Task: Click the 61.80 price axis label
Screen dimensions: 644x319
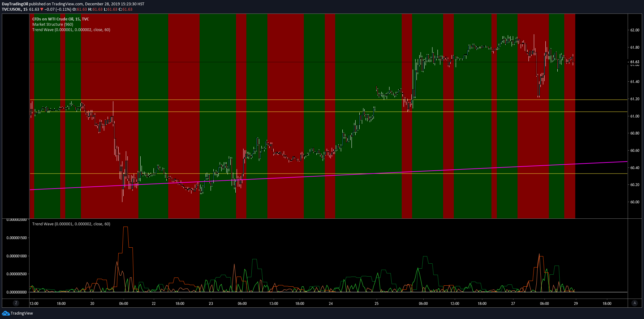Action: click(x=635, y=47)
